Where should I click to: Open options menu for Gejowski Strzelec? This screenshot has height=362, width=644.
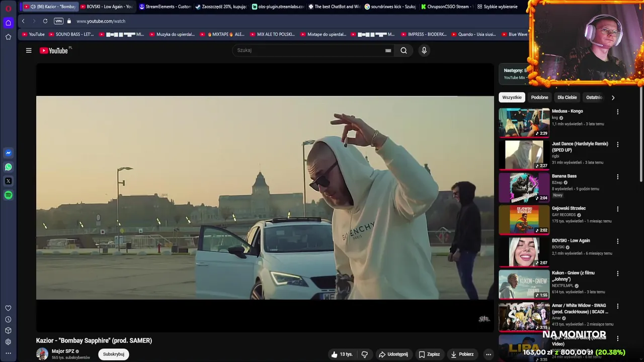[618, 209]
